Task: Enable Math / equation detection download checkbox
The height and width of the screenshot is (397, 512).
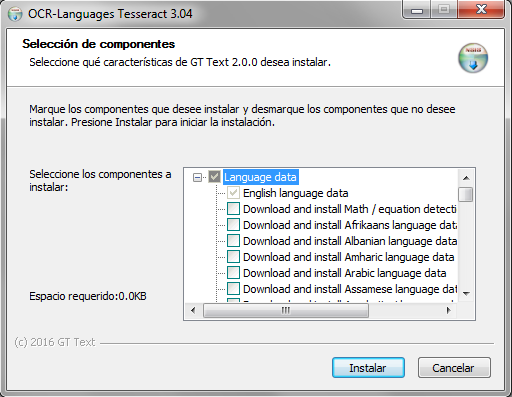Action: coord(233,209)
